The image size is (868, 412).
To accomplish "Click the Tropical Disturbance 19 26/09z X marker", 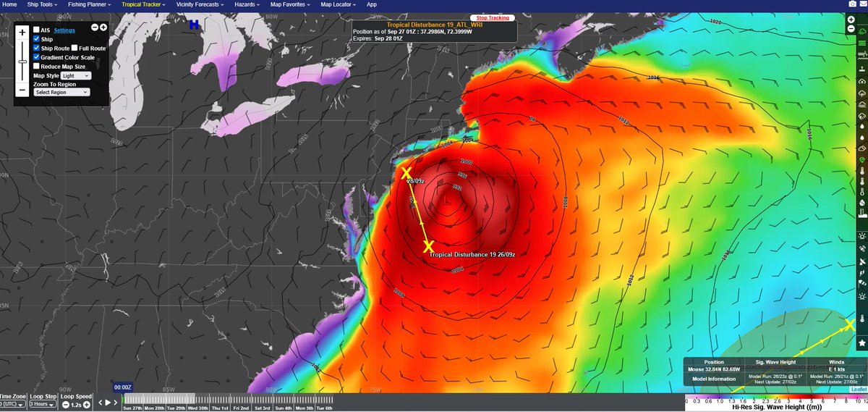I will 427,247.
